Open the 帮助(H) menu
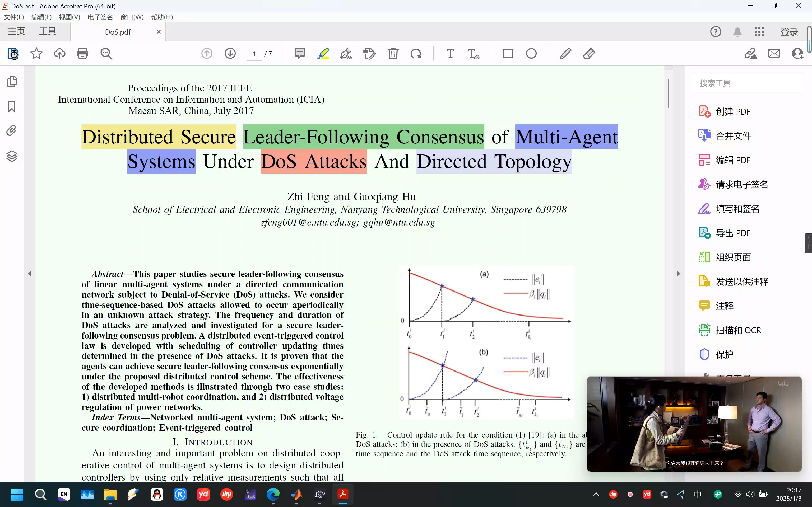This screenshot has width=812, height=507. 162,17
